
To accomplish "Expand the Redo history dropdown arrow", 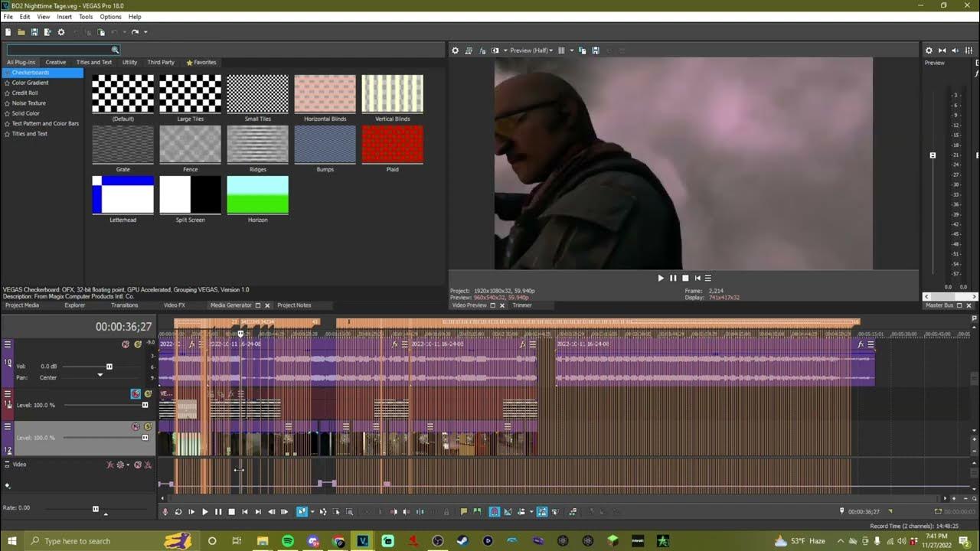I will coord(145,32).
